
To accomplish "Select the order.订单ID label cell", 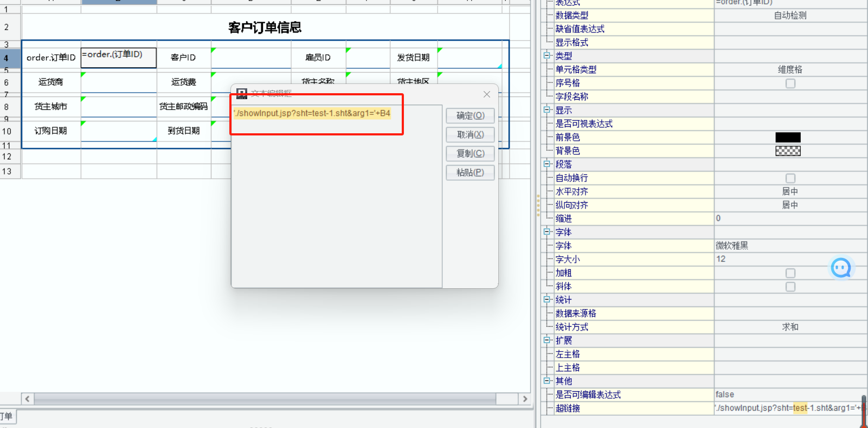I will tap(51, 57).
